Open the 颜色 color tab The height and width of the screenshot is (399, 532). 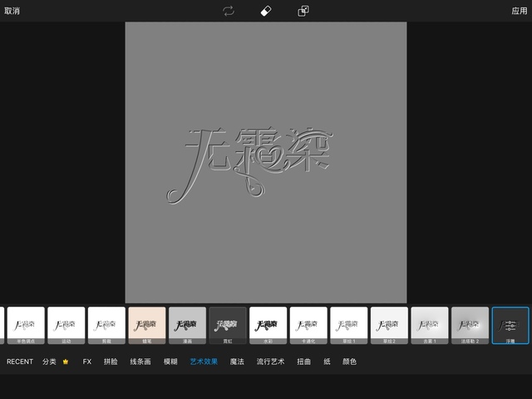(x=349, y=362)
